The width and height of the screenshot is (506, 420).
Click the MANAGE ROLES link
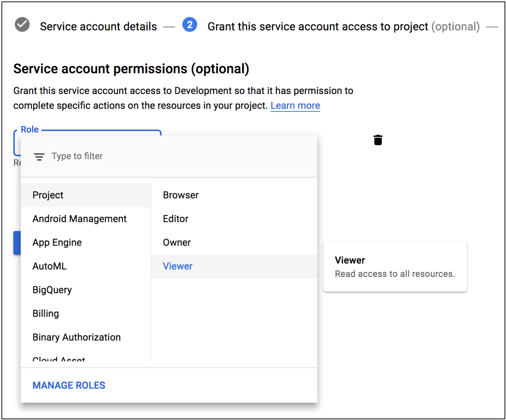click(x=68, y=385)
